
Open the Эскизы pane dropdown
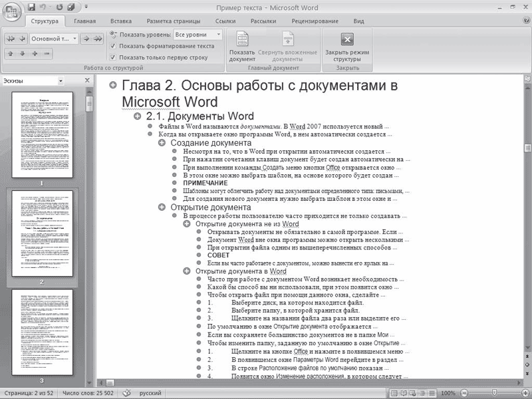61,81
